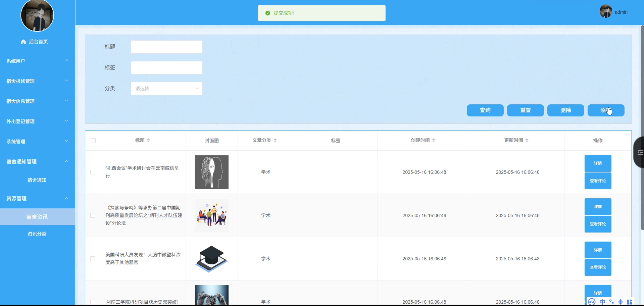Click the sort arrows on 更新时间 column

pyautogui.click(x=527, y=140)
